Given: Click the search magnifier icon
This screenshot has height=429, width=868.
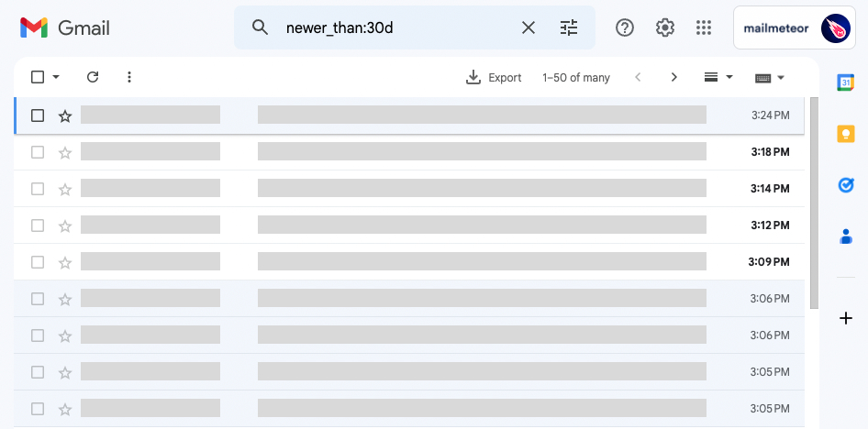Looking at the screenshot, I should (260, 27).
